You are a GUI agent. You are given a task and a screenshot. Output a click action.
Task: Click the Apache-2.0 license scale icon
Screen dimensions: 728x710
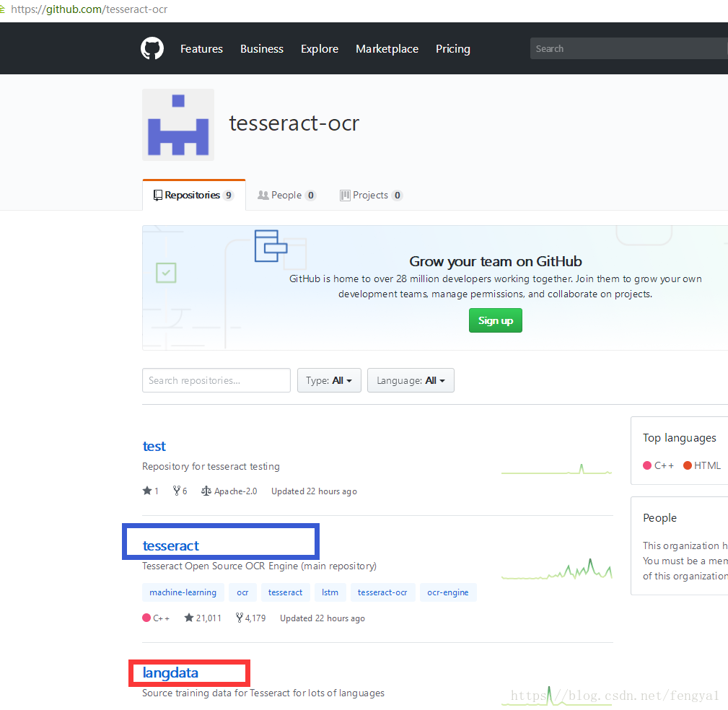click(x=206, y=491)
